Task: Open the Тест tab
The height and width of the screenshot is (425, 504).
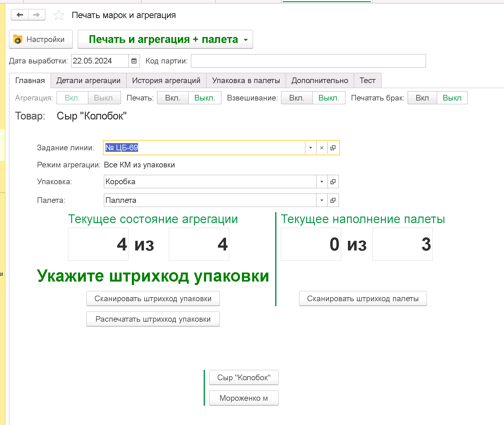Action: (x=368, y=81)
